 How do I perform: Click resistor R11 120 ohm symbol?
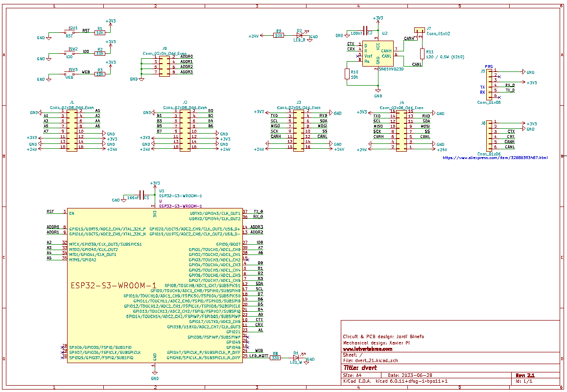click(x=422, y=54)
